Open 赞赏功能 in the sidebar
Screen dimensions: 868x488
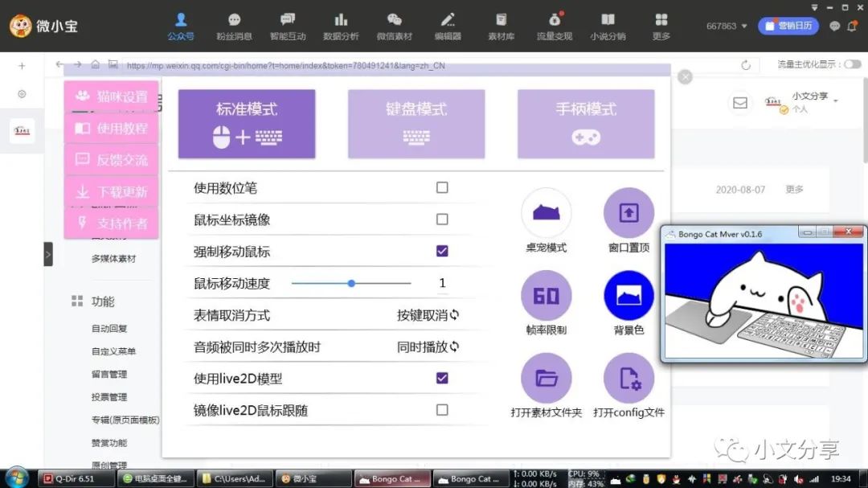tap(109, 443)
